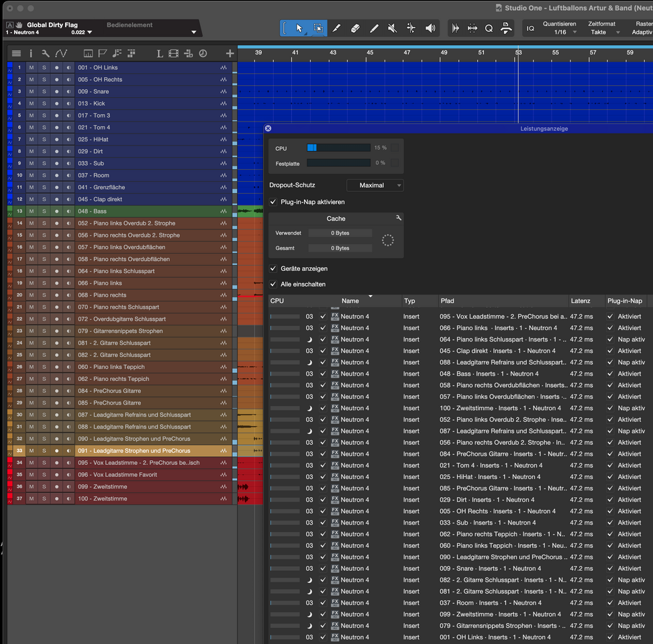The image size is (653, 644).
Task: Sort device list by the Name column
Action: coord(350,301)
